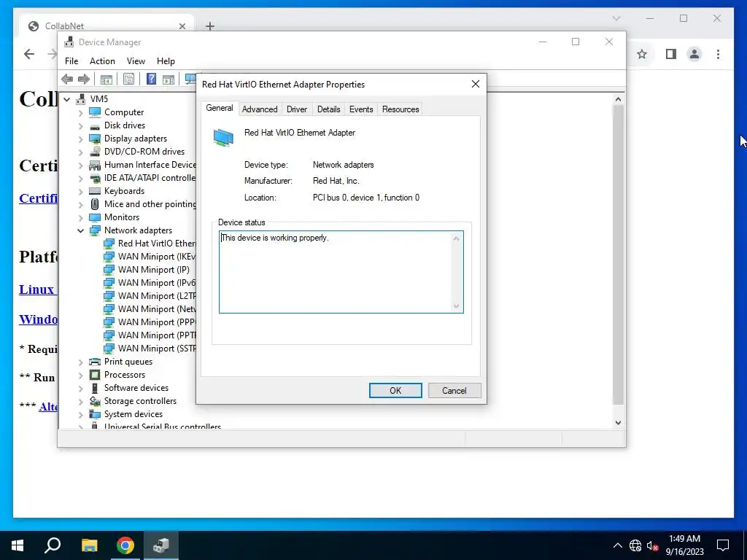Expand the Display adapters node

tap(80, 139)
